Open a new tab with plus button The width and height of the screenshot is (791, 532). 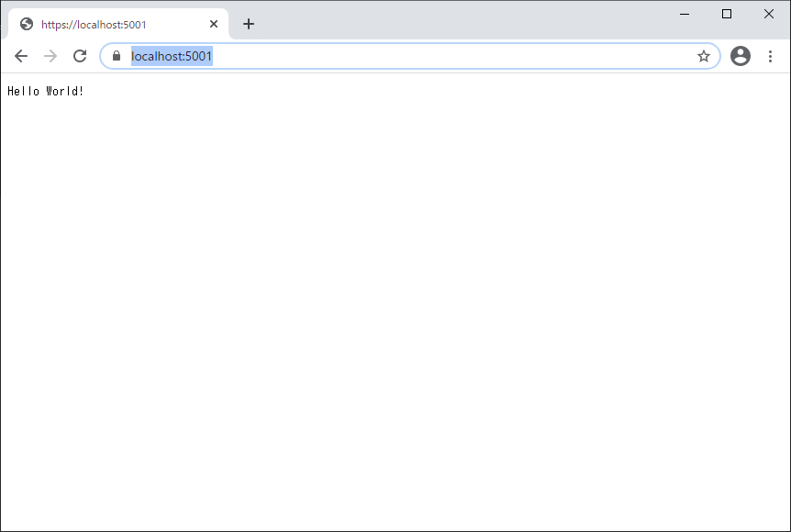(x=248, y=24)
